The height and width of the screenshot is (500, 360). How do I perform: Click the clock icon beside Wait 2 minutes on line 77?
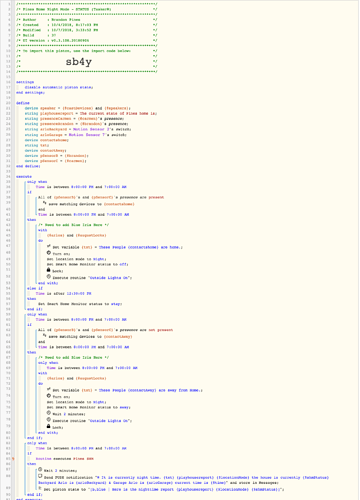[49, 413]
